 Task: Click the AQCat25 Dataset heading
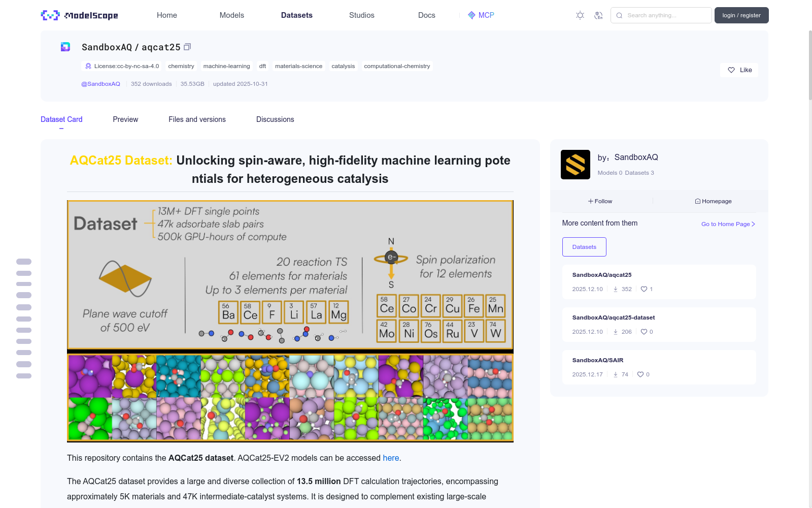tap(290, 170)
